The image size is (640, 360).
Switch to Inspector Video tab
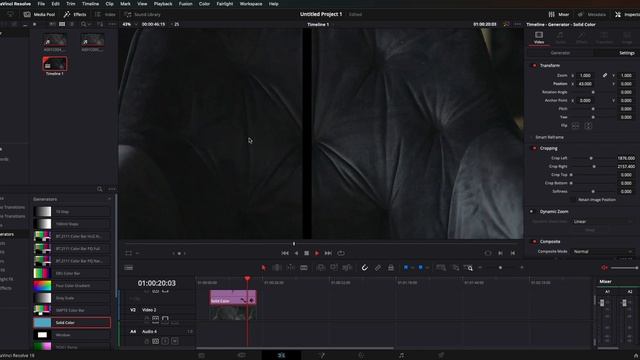[539, 37]
